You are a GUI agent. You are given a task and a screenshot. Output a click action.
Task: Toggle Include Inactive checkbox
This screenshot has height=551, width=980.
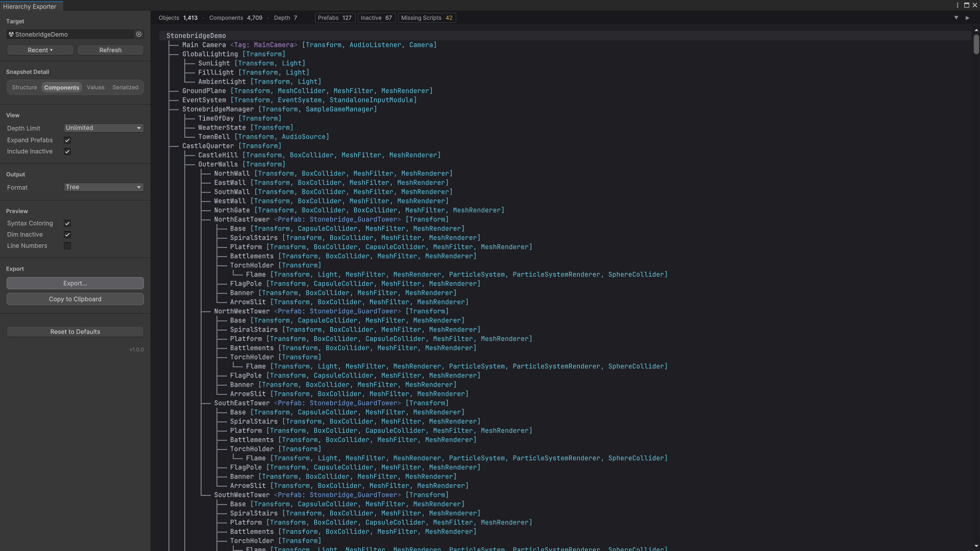pyautogui.click(x=67, y=152)
